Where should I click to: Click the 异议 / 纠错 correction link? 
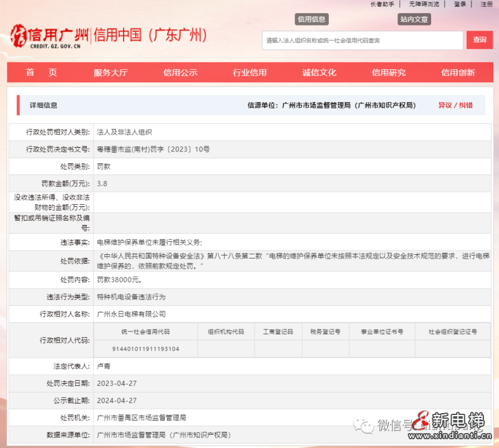click(455, 105)
